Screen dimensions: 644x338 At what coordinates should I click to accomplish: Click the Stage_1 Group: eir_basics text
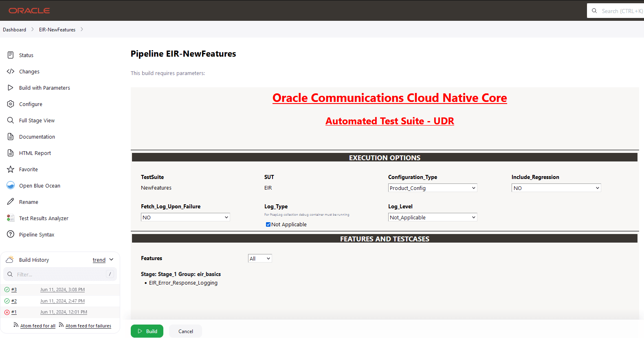tap(181, 274)
